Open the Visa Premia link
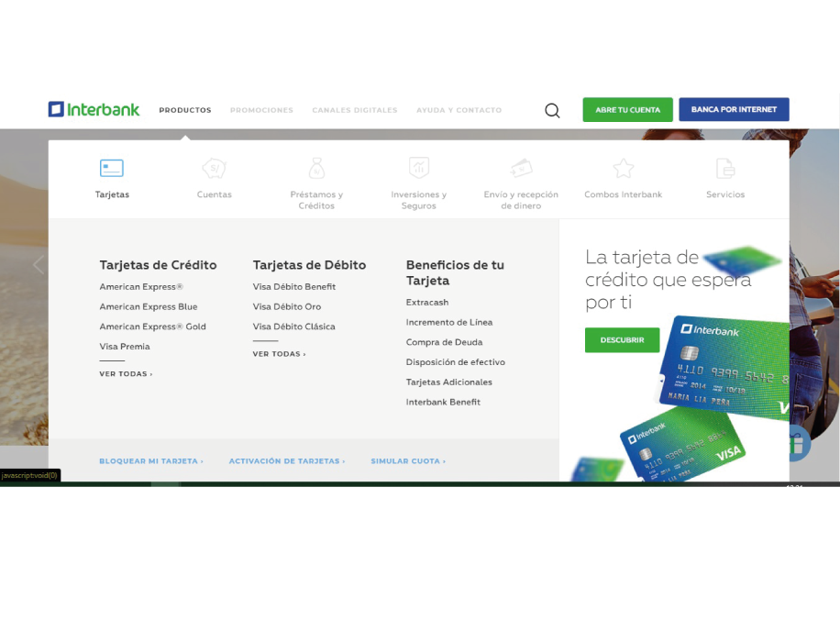 click(x=124, y=346)
